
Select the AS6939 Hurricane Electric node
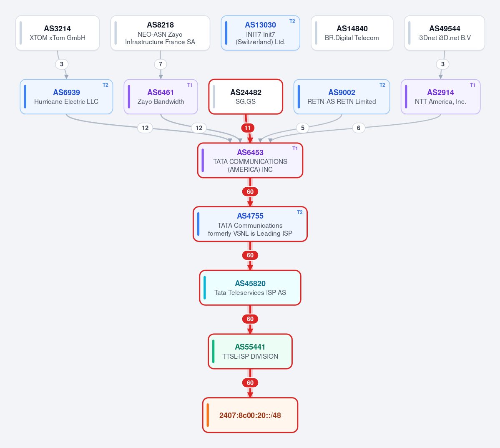coord(66,97)
